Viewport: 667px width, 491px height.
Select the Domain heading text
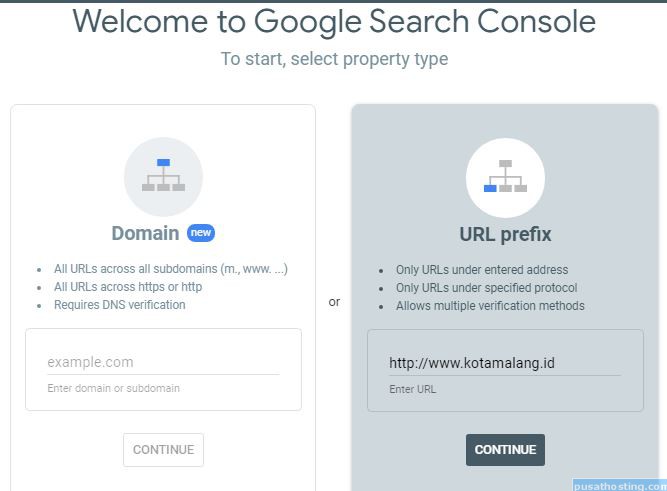tap(145, 233)
